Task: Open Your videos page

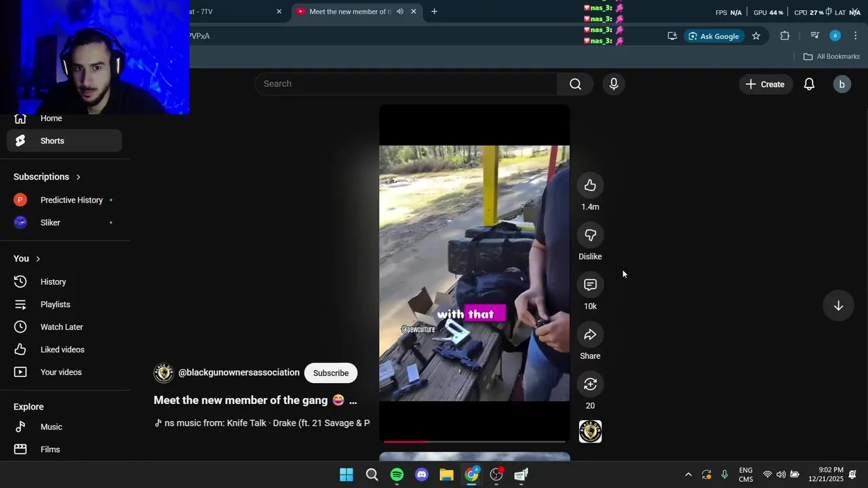Action: coord(64,372)
